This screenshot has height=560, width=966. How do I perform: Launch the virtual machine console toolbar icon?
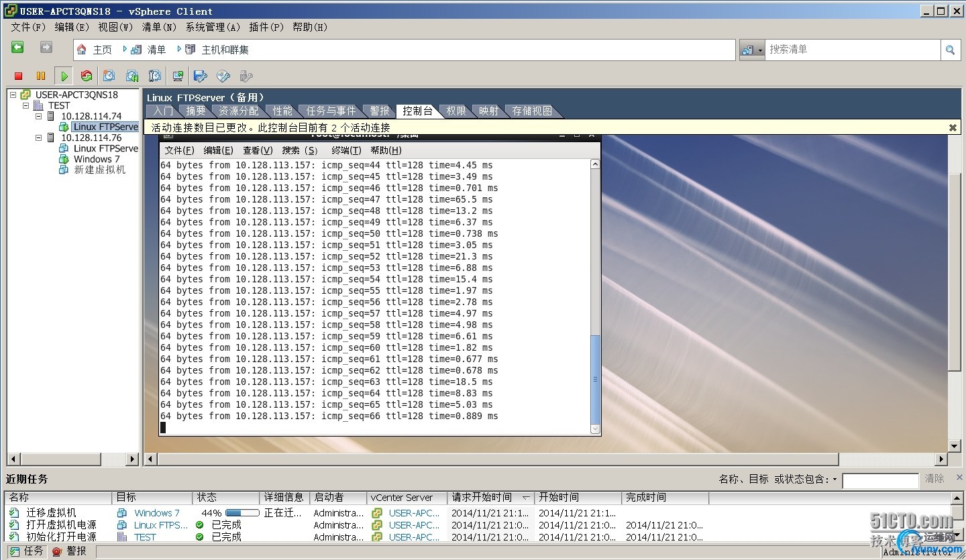178,76
